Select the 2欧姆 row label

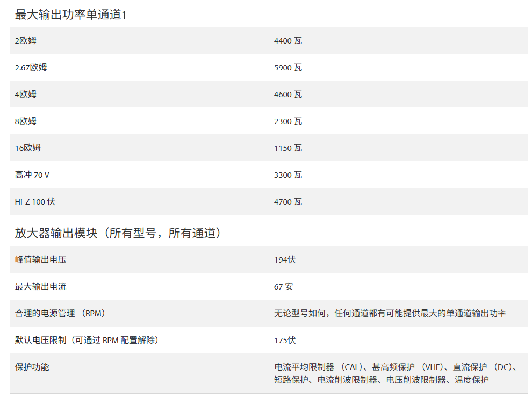[x=26, y=40]
